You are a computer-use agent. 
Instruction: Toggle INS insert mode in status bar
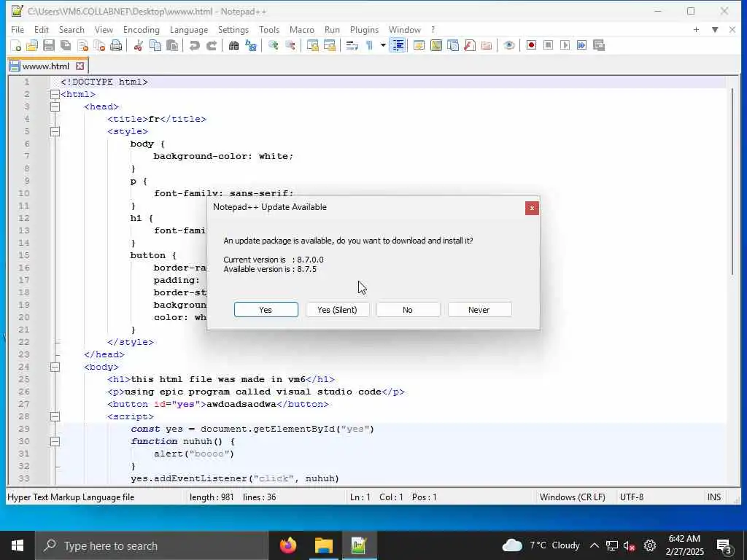click(713, 497)
